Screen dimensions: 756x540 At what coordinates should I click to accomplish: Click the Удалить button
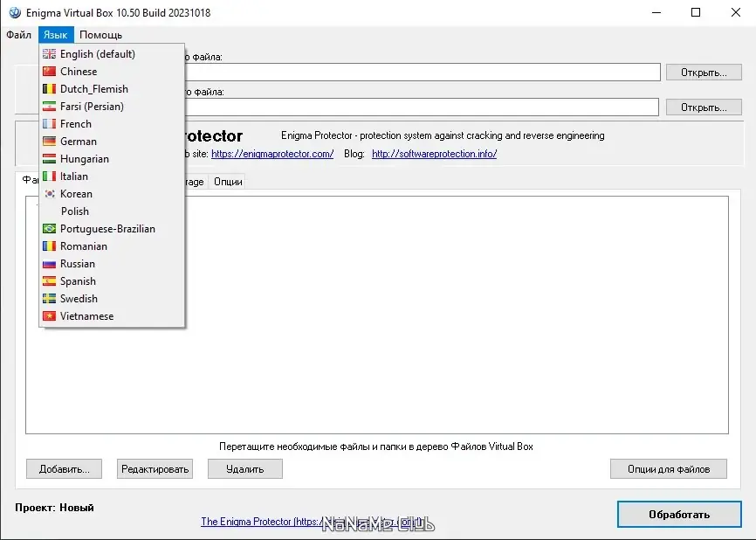pyautogui.click(x=245, y=469)
